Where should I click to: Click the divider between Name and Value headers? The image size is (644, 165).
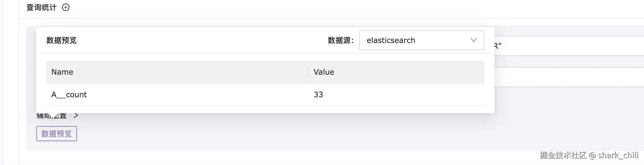(308, 72)
